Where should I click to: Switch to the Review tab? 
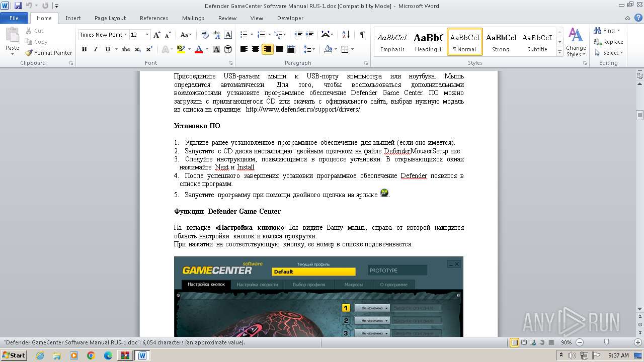click(227, 18)
